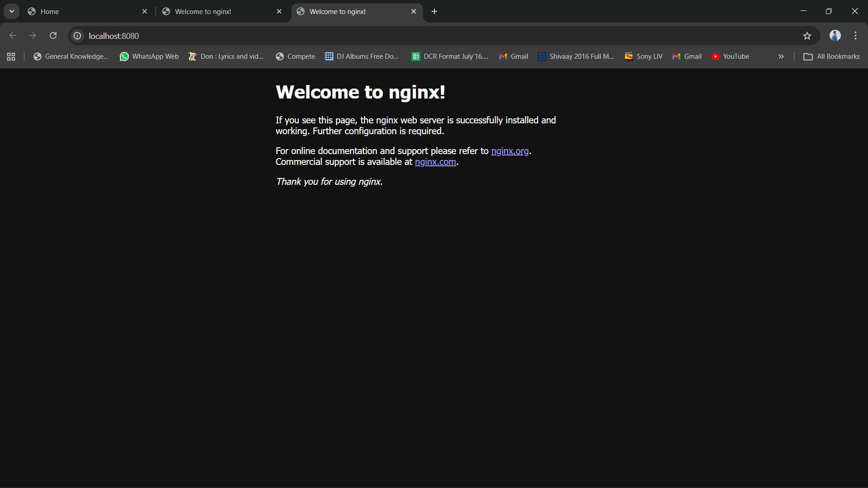868x488 pixels.
Task: Follow the nginx.org link
Action: pos(509,151)
